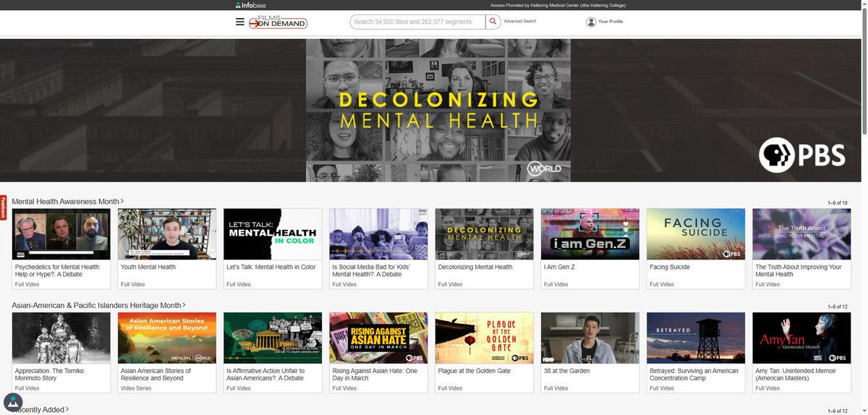Open Amy Tan: Unintended Memoir thumbnail
The height and width of the screenshot is (415, 868).
coord(801,338)
